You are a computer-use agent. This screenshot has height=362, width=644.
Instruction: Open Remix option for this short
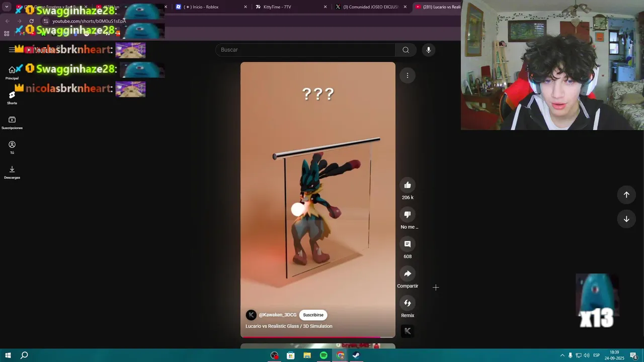pos(408,303)
